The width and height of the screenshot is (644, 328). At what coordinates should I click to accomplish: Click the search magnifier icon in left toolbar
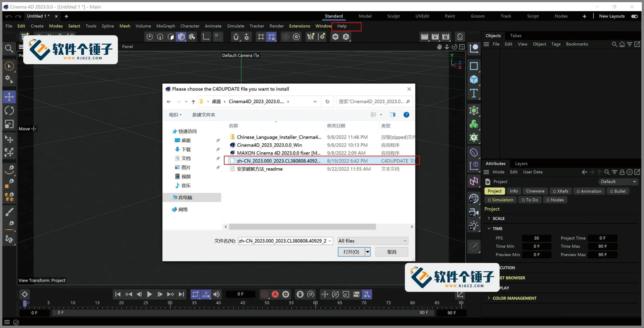[9, 49]
